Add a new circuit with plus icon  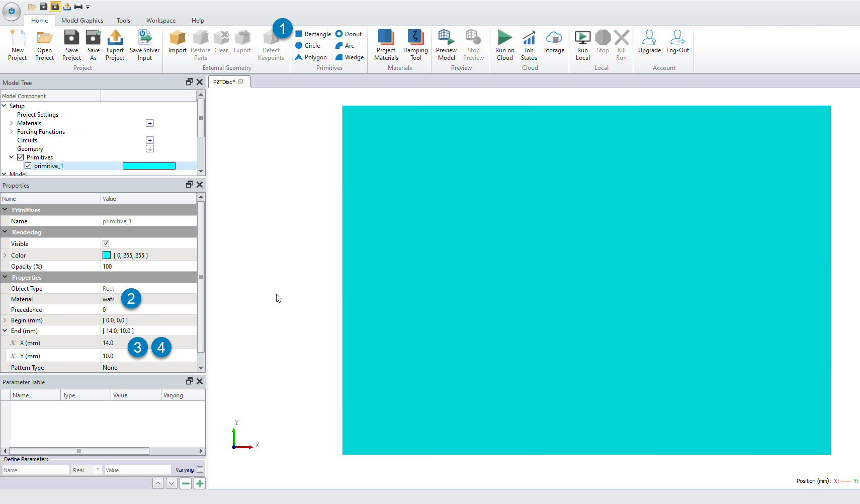(150, 140)
